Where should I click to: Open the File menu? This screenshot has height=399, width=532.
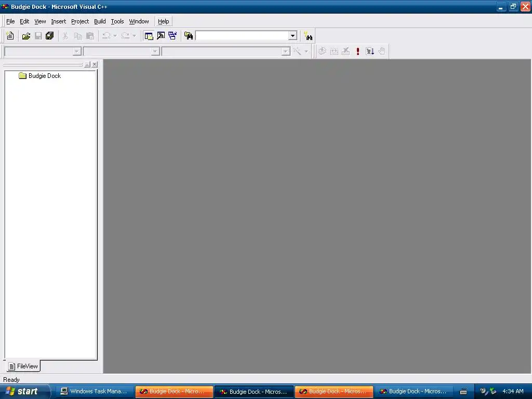(x=10, y=21)
